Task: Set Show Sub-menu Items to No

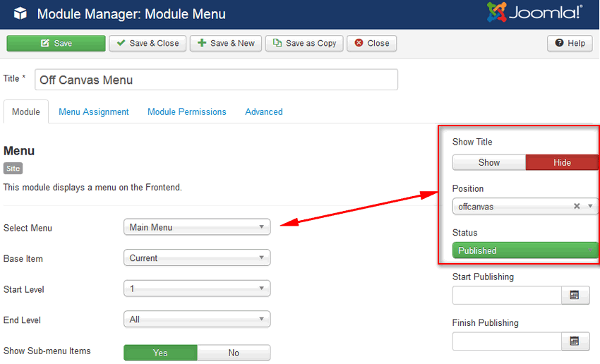Action: 234,353
